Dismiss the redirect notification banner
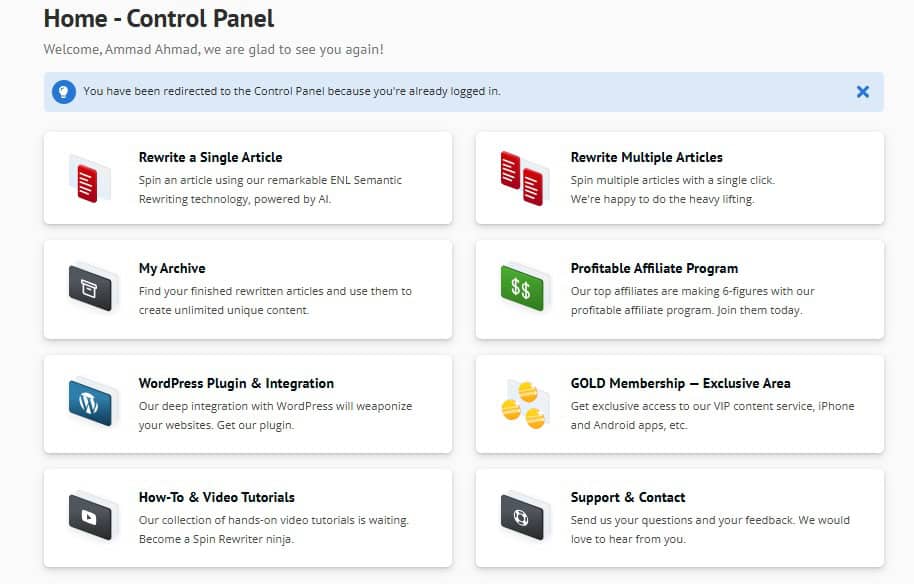The height and width of the screenshot is (584, 914). [x=862, y=92]
